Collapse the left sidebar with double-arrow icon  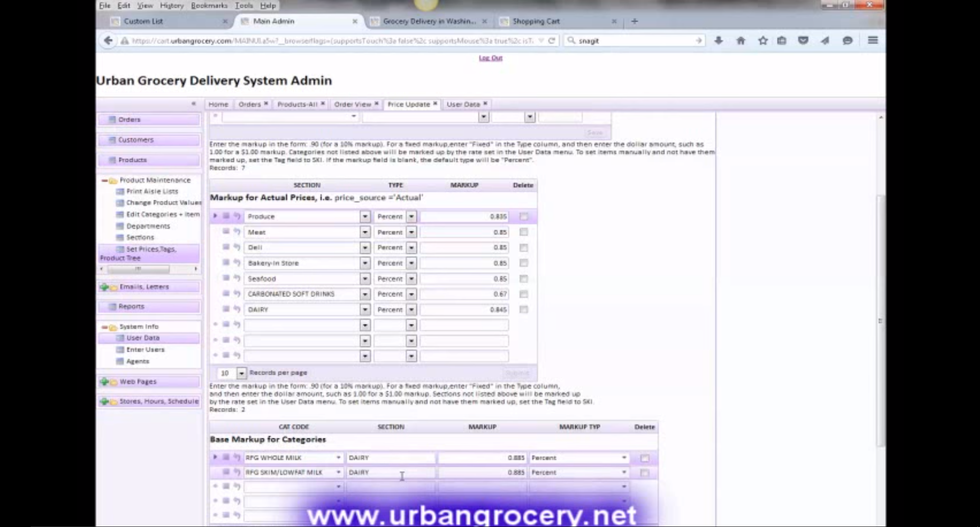click(x=194, y=104)
